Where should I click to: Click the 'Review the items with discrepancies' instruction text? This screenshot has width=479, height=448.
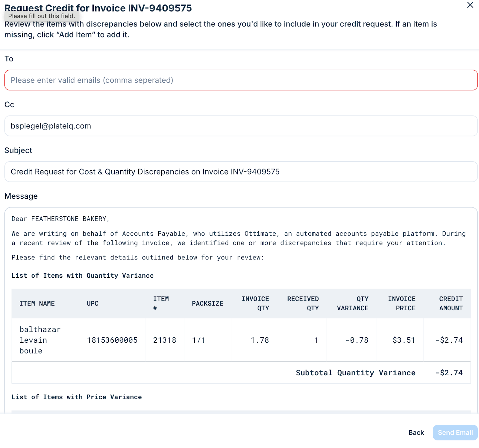pos(221,29)
